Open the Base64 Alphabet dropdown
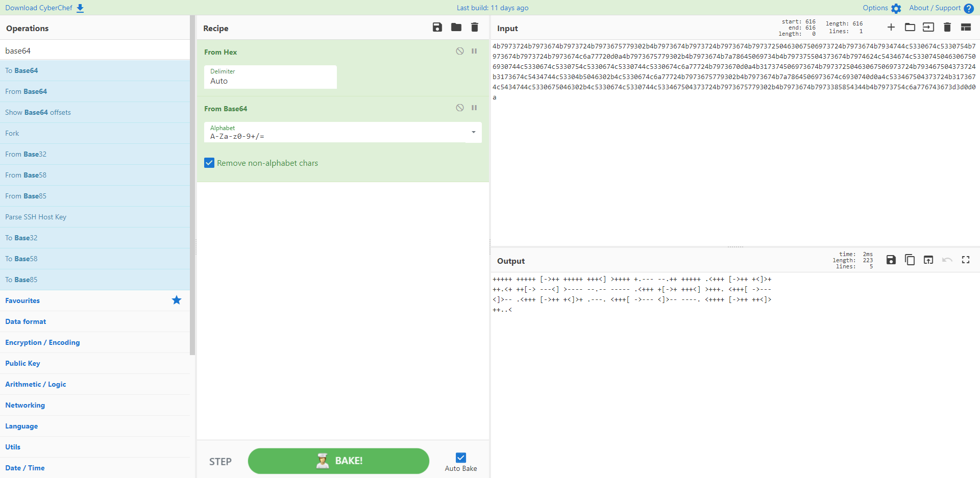Image resolution: width=980 pixels, height=478 pixels. coord(474,132)
